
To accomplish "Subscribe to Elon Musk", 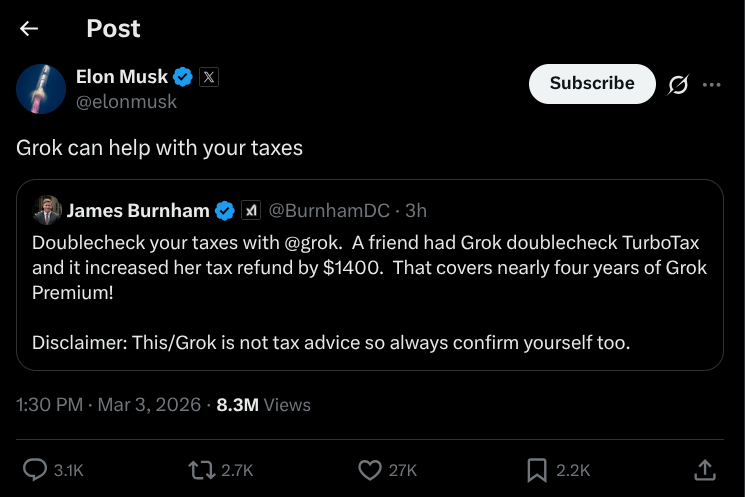I will 592,84.
